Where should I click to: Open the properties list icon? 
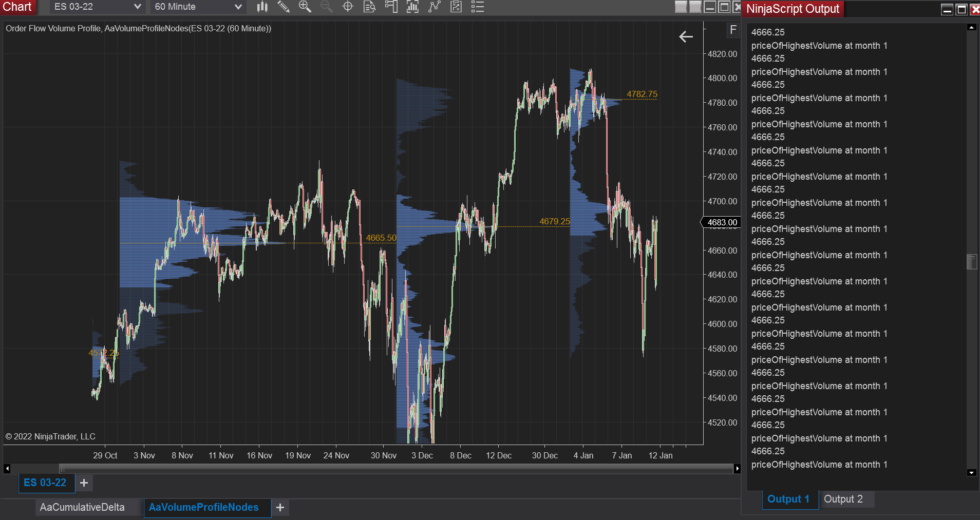[x=478, y=7]
